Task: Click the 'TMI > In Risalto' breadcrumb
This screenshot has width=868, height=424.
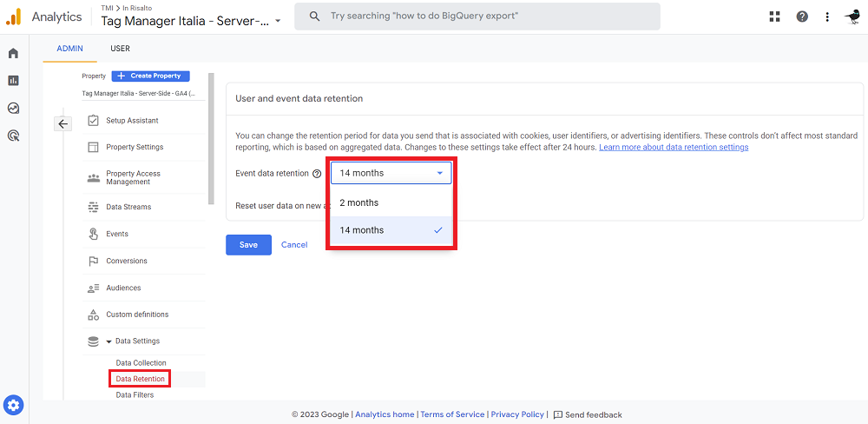Action: [126, 8]
